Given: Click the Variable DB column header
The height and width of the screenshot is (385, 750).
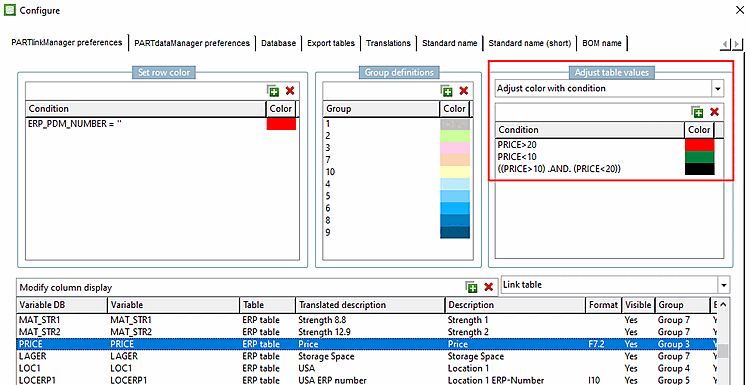Looking at the screenshot, I should [x=62, y=305].
